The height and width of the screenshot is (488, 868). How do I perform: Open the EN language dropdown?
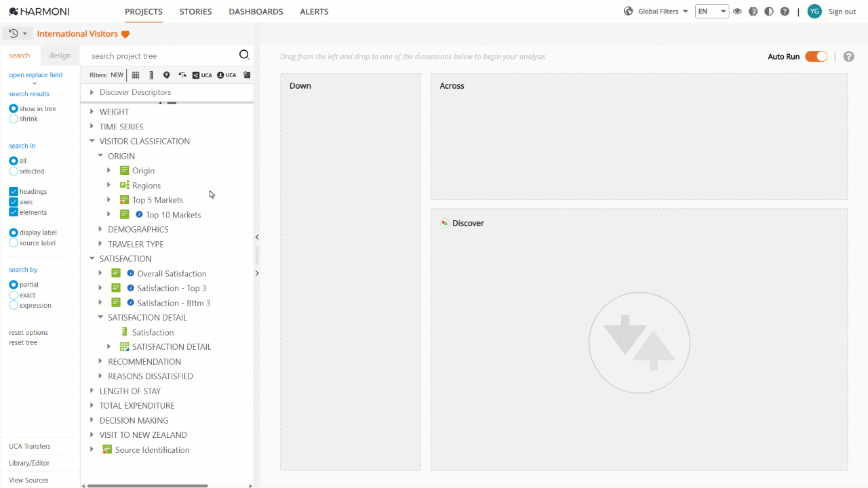coord(711,12)
